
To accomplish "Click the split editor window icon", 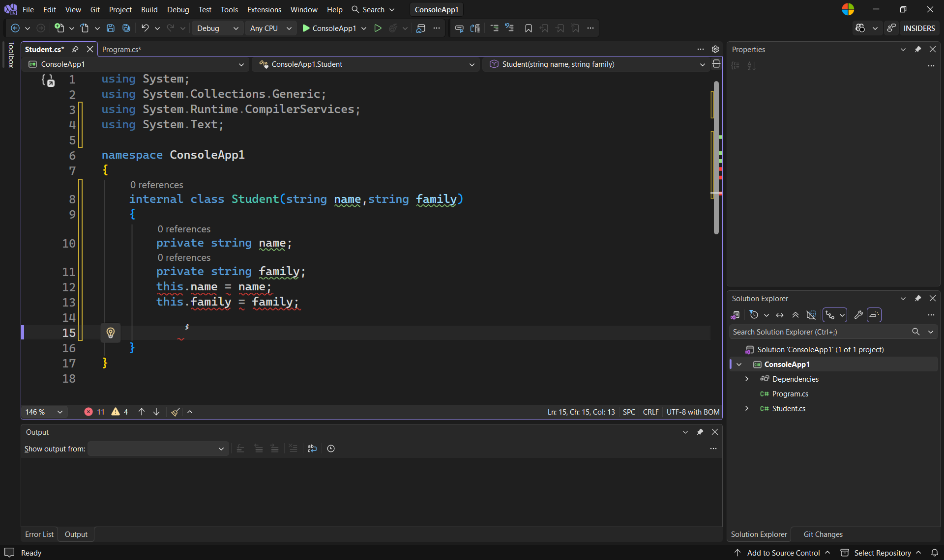I will tap(716, 64).
